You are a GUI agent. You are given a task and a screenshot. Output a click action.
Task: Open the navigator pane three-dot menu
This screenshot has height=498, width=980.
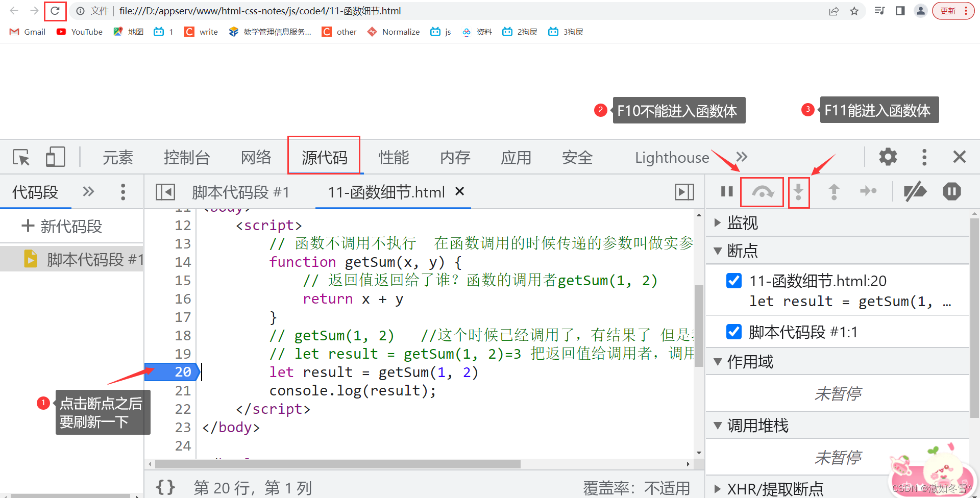[x=123, y=192]
